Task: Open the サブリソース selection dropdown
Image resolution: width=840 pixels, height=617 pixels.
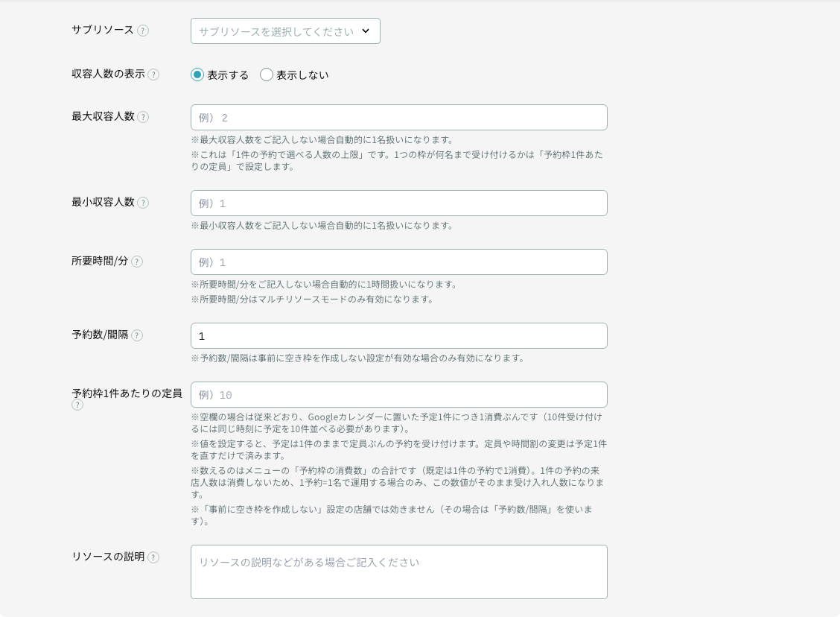Action: click(285, 31)
